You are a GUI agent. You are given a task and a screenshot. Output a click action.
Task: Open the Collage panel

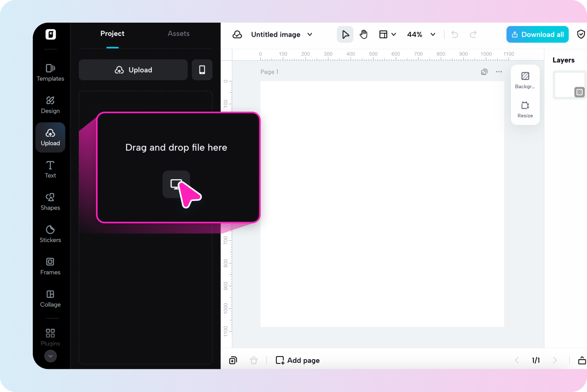[x=50, y=299]
